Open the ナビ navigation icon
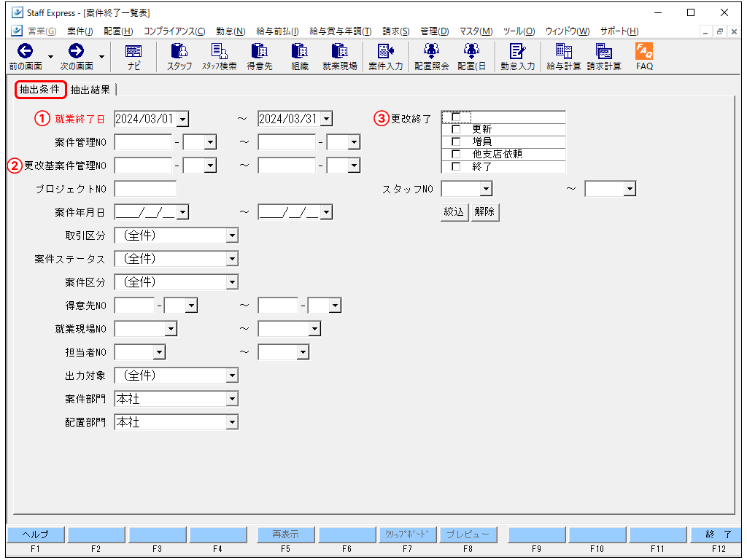747x560 pixels. click(x=133, y=51)
